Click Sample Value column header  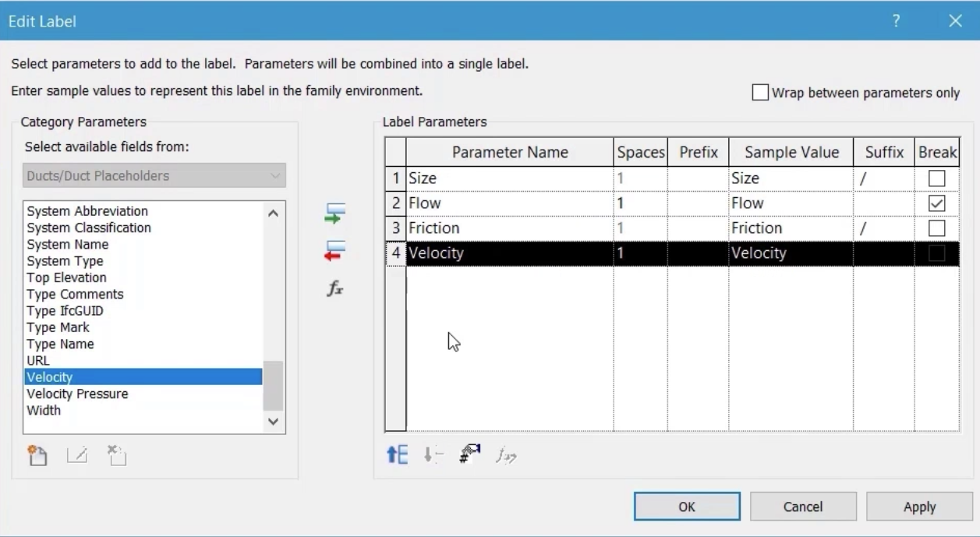[x=791, y=153]
